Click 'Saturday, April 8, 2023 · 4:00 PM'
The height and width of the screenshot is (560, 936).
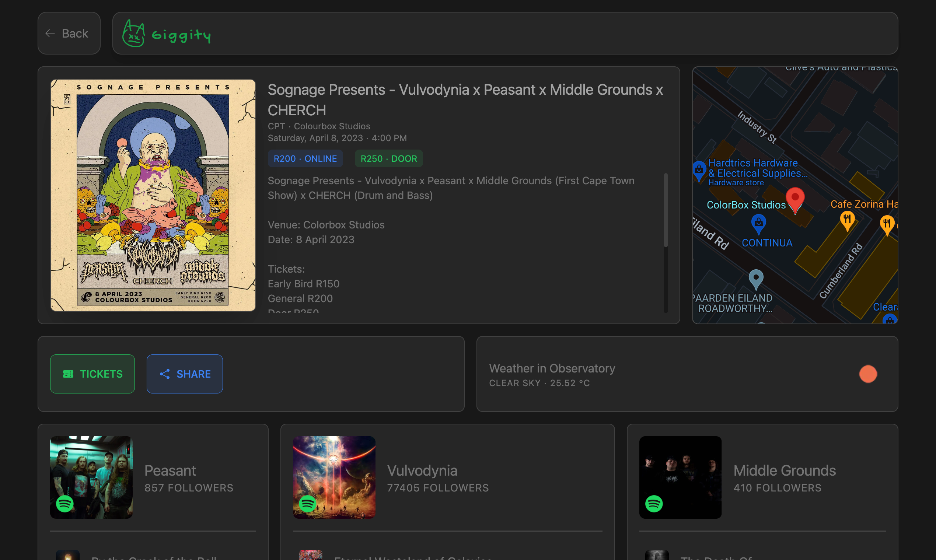(x=337, y=138)
